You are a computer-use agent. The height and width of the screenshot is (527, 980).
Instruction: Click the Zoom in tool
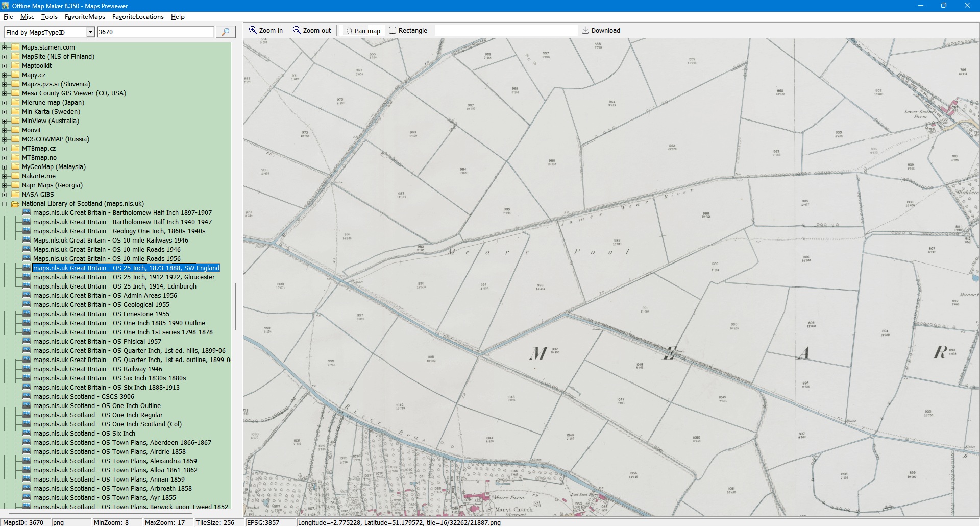click(265, 31)
